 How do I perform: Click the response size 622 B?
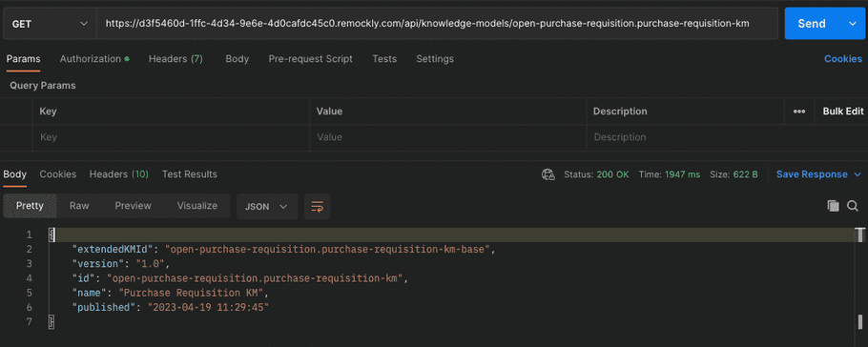[x=745, y=174]
